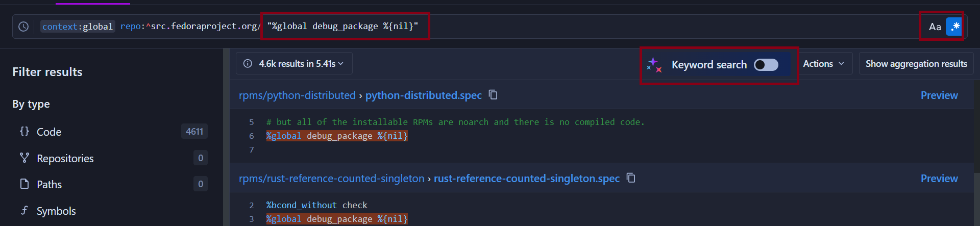The image size is (980, 226).
Task: Click the search history clock icon
Action: click(23, 27)
